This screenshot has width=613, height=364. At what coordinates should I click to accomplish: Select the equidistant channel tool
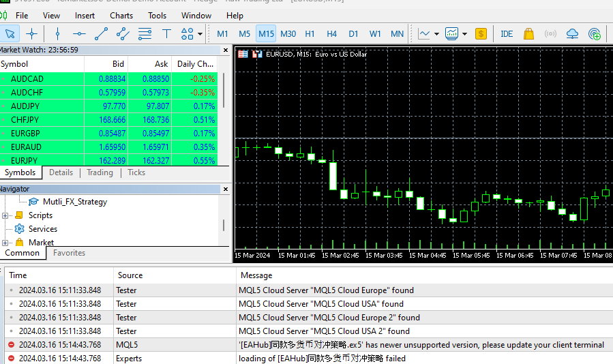click(x=123, y=34)
